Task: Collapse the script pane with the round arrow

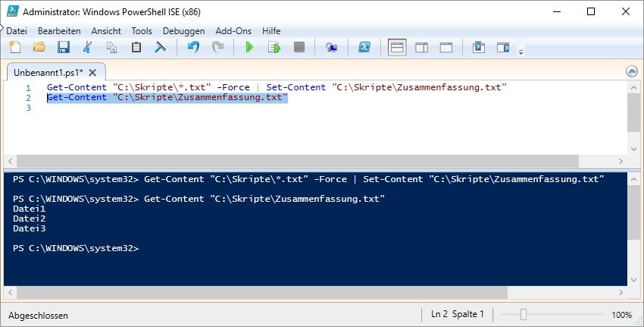Action: (x=632, y=71)
